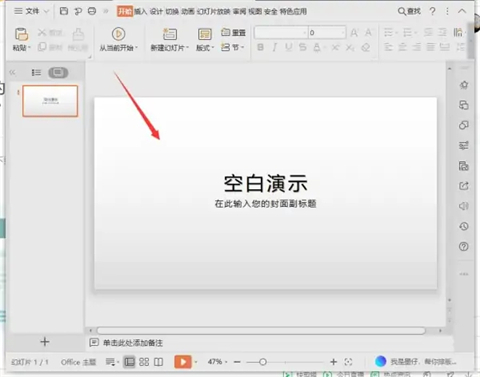Open the font size dropdown

point(343,33)
